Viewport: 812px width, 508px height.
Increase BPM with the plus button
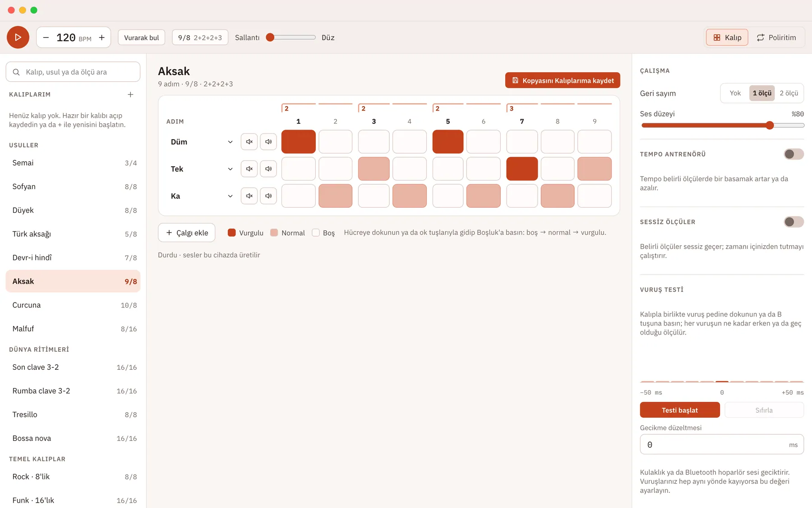coord(102,37)
